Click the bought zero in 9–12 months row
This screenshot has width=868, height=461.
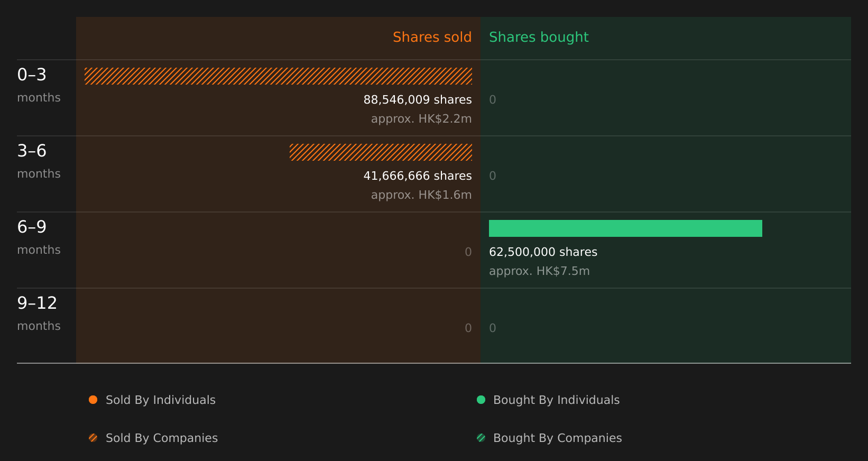[x=493, y=328]
